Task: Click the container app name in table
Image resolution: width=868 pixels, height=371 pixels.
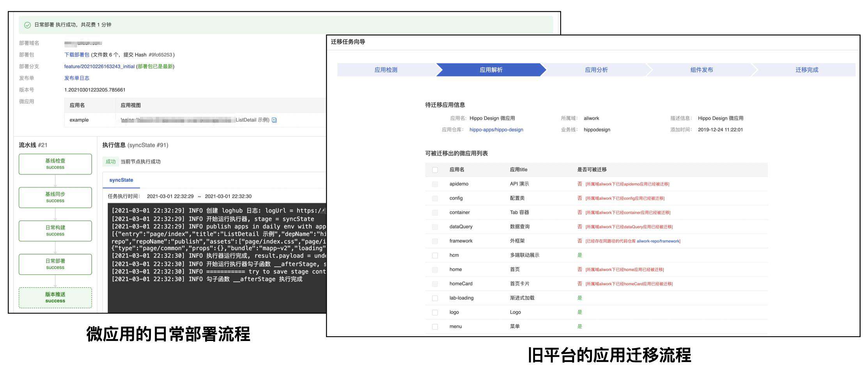Action: [459, 212]
